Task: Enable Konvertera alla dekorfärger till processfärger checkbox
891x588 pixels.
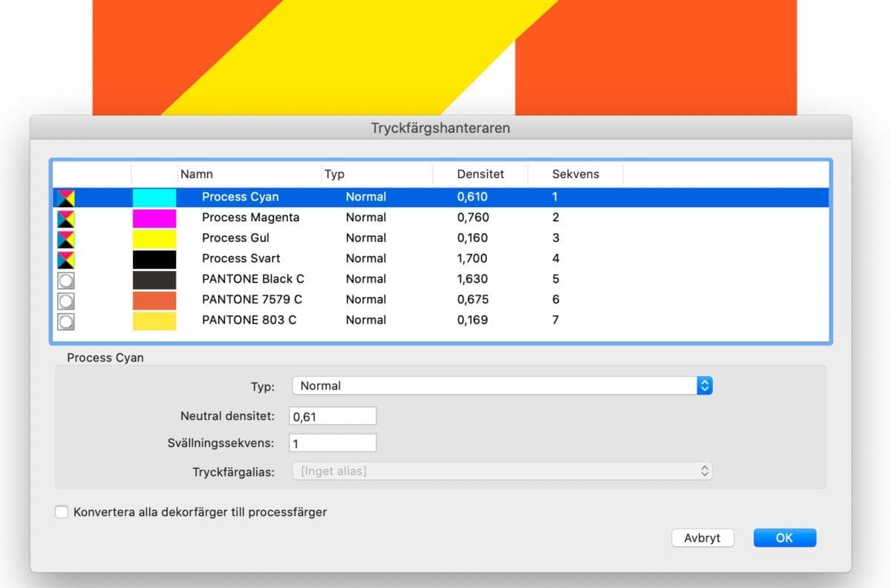Action: click(x=62, y=512)
